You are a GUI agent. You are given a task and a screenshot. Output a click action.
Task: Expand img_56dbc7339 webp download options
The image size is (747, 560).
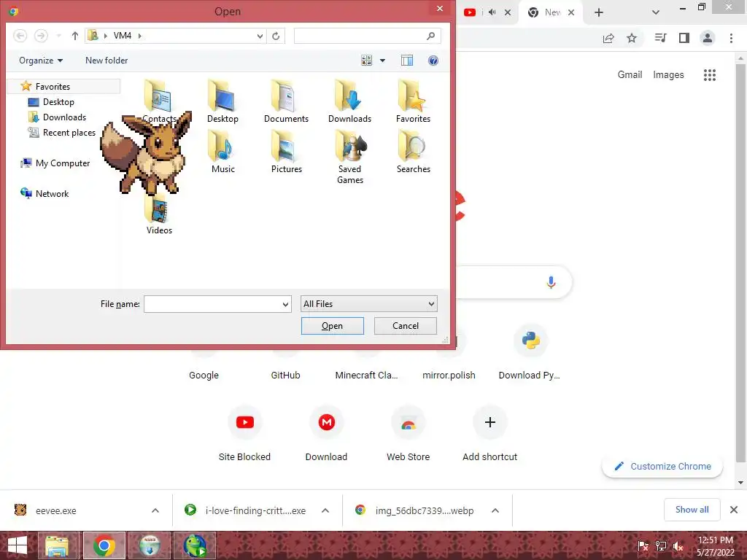tap(495, 510)
